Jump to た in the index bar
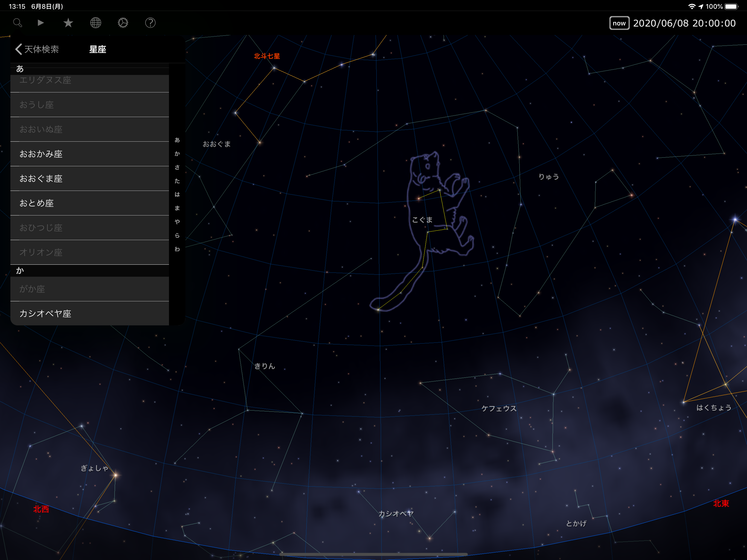The width and height of the screenshot is (747, 560). [177, 181]
